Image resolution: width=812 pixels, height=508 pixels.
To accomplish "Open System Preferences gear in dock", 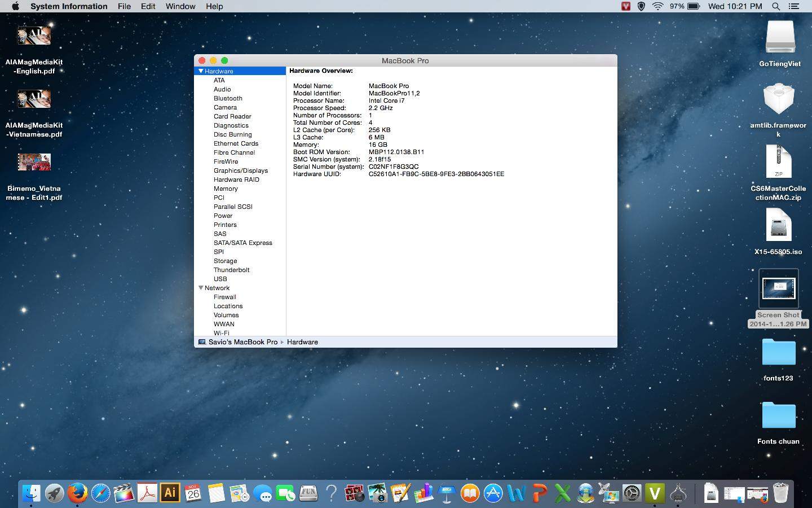I will coord(632,493).
